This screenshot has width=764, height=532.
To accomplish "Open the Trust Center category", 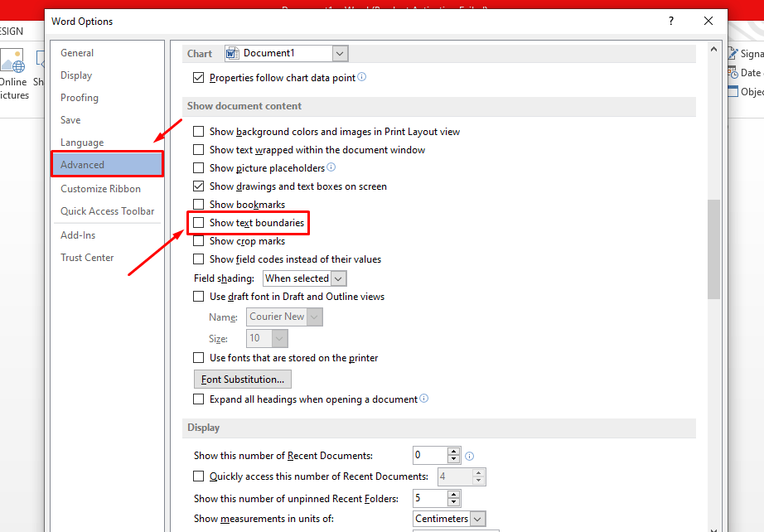I will pyautogui.click(x=87, y=258).
